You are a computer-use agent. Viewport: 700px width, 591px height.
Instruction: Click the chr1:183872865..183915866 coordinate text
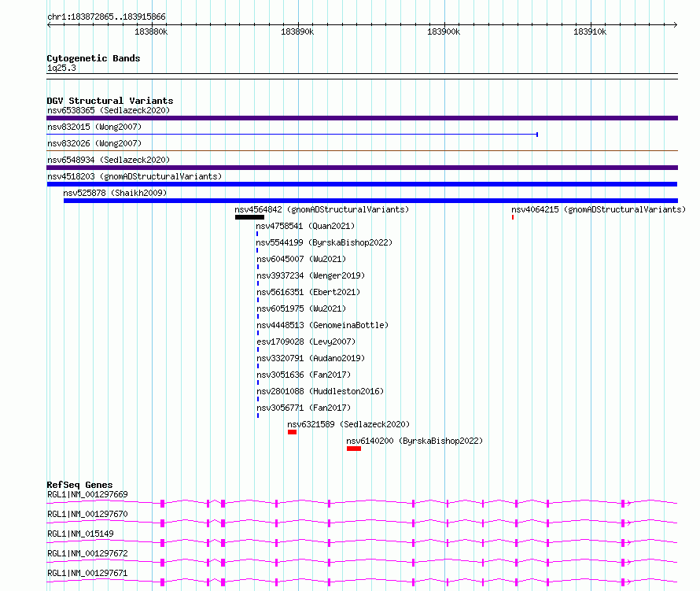click(x=106, y=17)
